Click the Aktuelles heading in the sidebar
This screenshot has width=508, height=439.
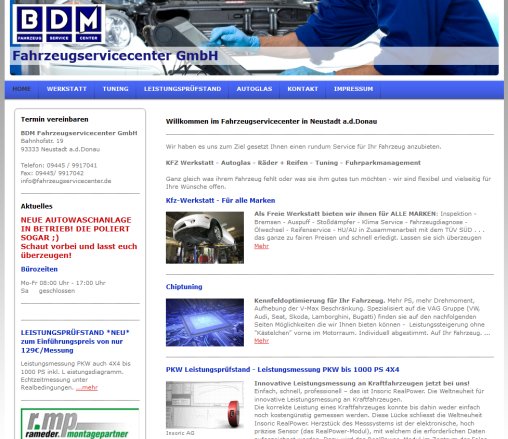pos(37,206)
